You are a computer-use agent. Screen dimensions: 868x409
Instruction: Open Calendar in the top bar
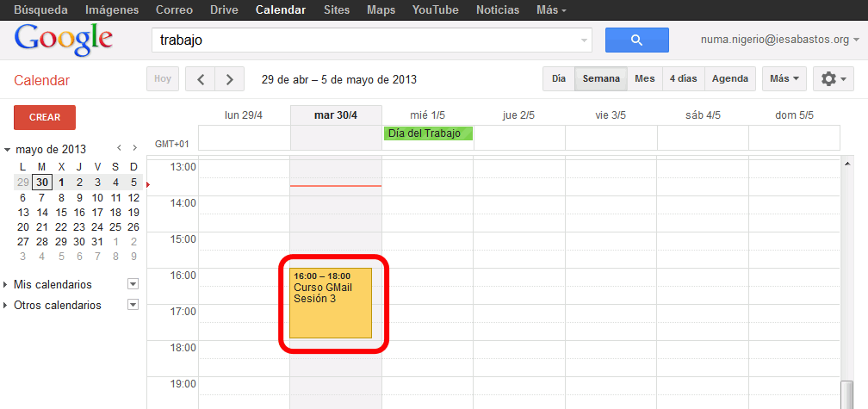pos(281,10)
